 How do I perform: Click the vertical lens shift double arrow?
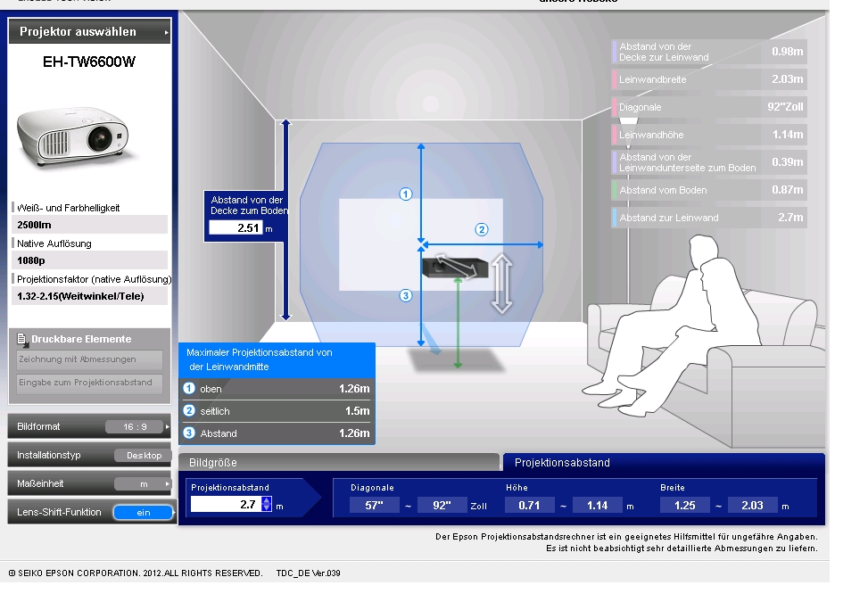tap(501, 284)
